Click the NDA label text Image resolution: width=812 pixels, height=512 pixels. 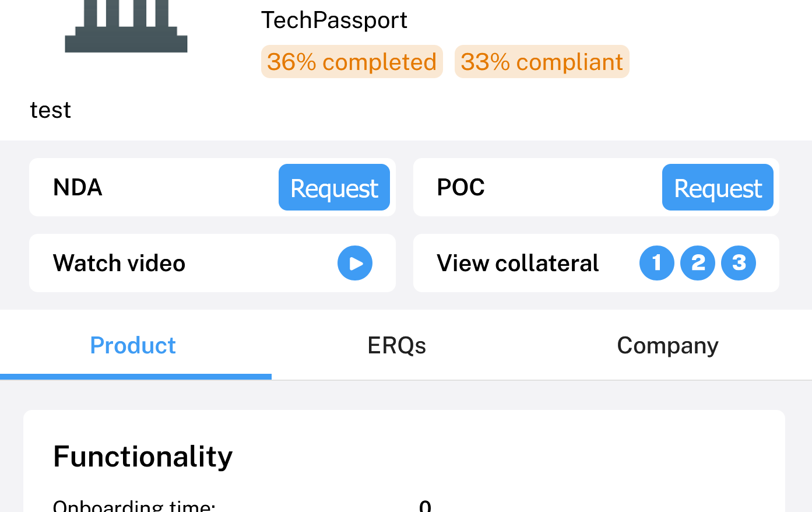point(78,188)
